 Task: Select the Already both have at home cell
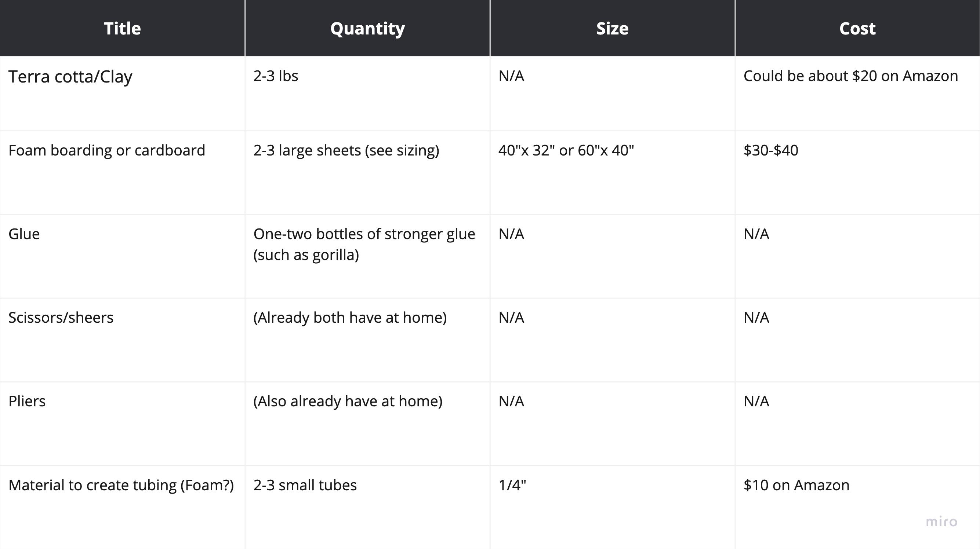click(x=350, y=318)
